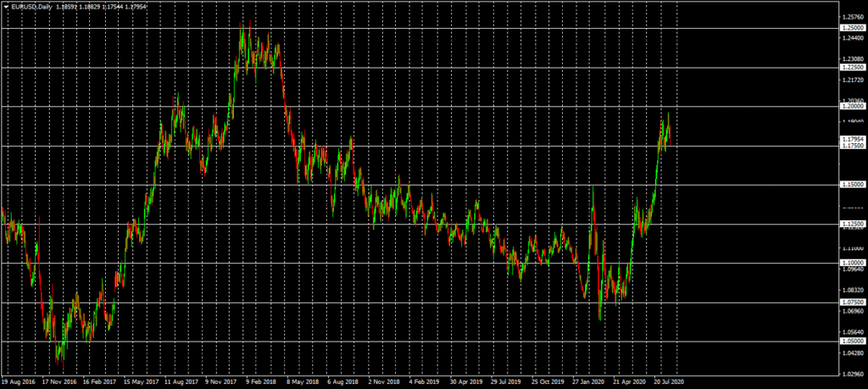The height and width of the screenshot is (389, 868).
Task: Select the 1.20000 horizontal line price label
Action: point(853,106)
